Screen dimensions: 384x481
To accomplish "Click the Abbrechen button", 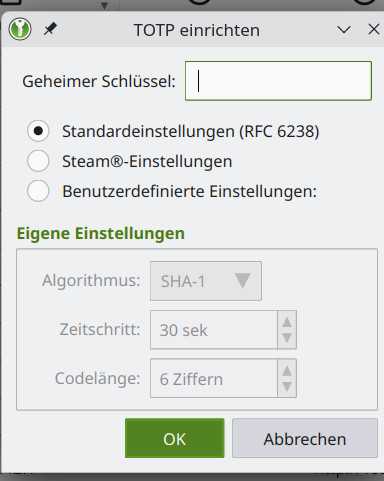I will pyautogui.click(x=305, y=438).
